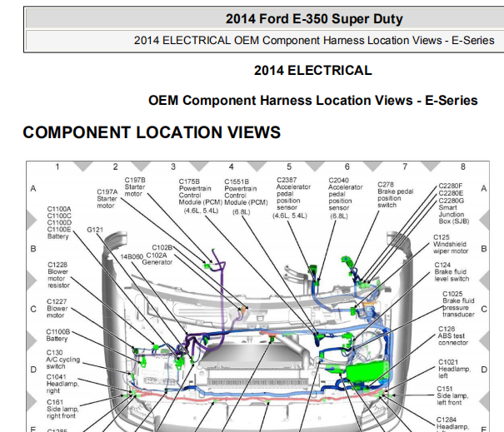Click the 'C197B Starter motor' label

click(x=135, y=187)
